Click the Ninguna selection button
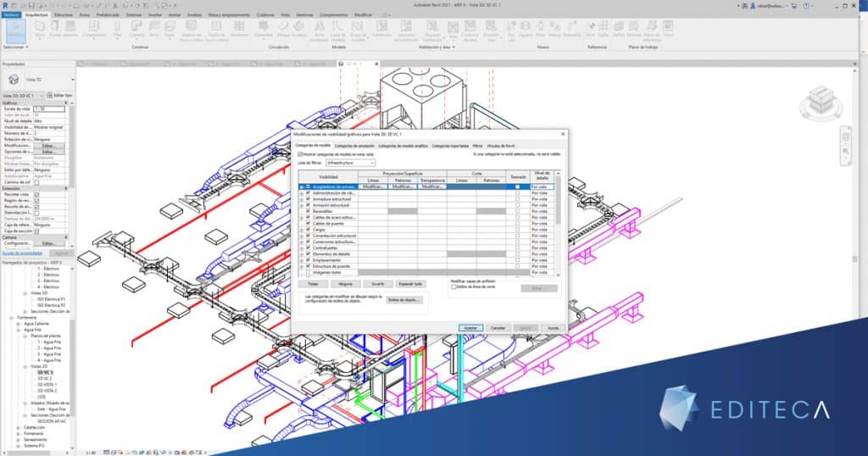Image resolution: width=868 pixels, height=456 pixels. pyautogui.click(x=346, y=284)
